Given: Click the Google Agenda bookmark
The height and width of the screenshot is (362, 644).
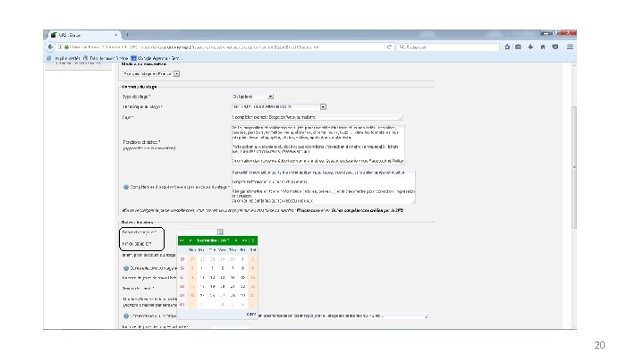Looking at the screenshot, I should point(156,58).
